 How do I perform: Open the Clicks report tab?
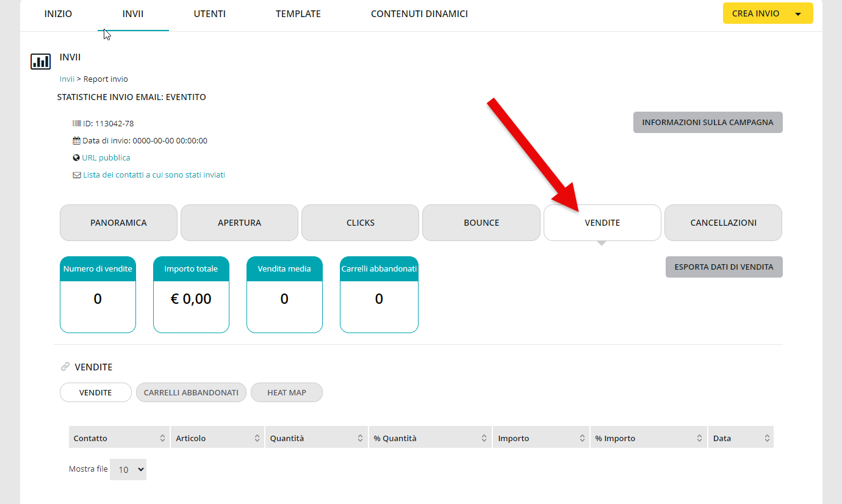[x=360, y=223]
